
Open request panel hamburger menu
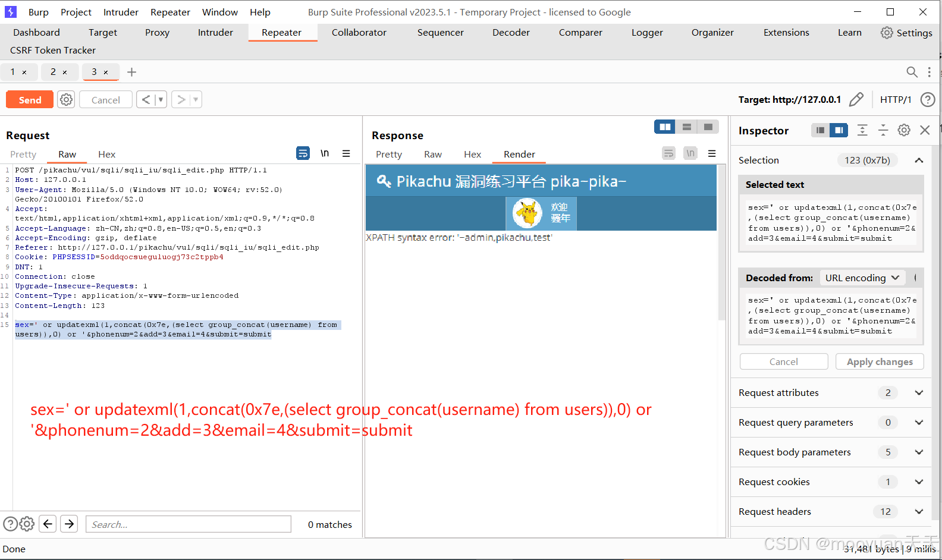[346, 153]
